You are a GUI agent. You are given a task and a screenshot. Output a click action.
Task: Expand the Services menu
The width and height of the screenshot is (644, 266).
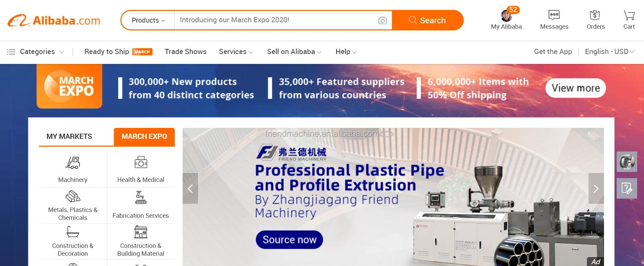click(x=236, y=52)
